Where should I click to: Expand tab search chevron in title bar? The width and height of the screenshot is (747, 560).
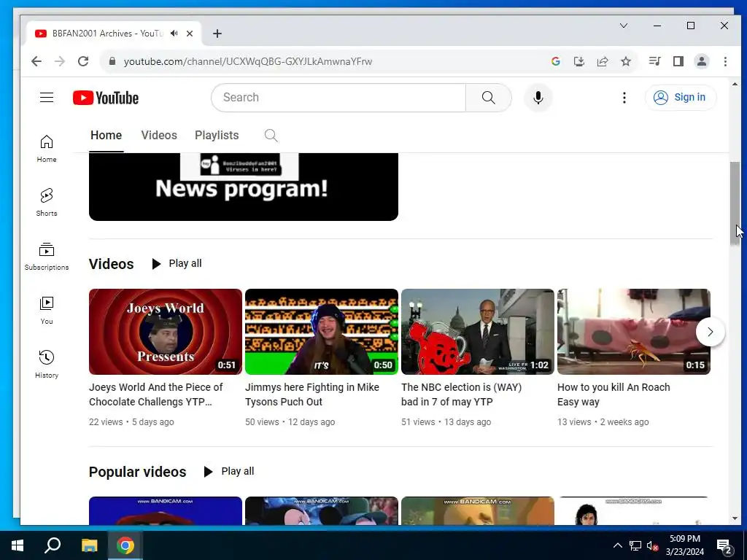tap(624, 26)
